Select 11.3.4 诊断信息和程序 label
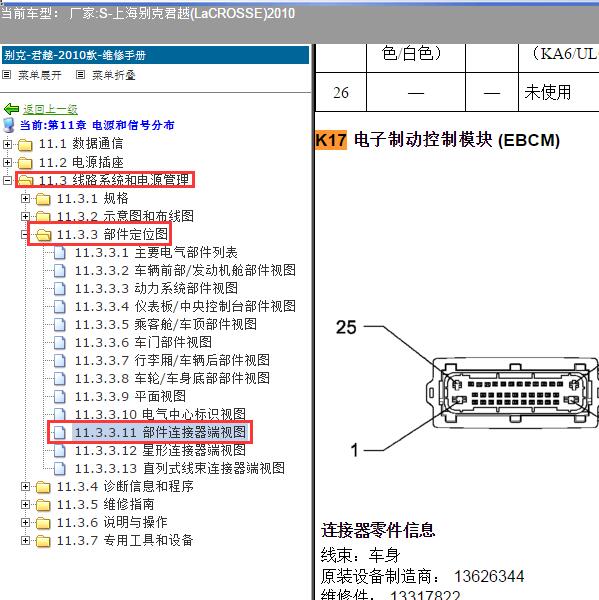Screen dimensions: 599x600 pyautogui.click(x=125, y=486)
